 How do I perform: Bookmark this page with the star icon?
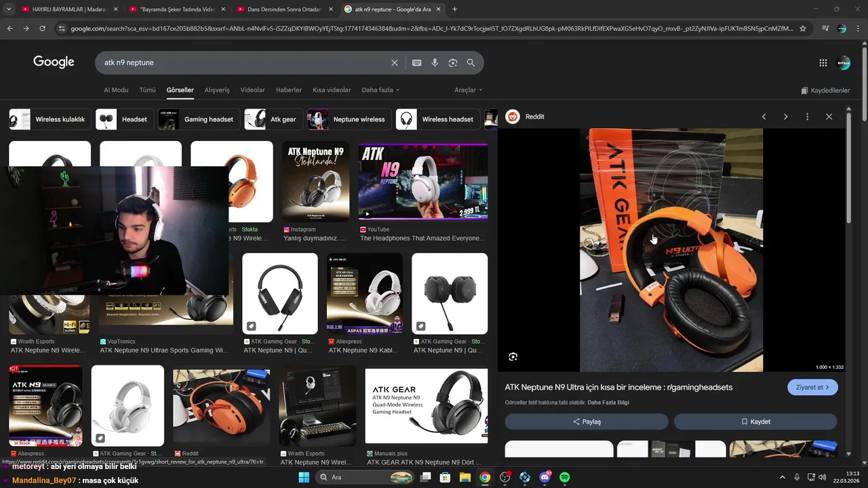pyautogui.click(x=803, y=28)
